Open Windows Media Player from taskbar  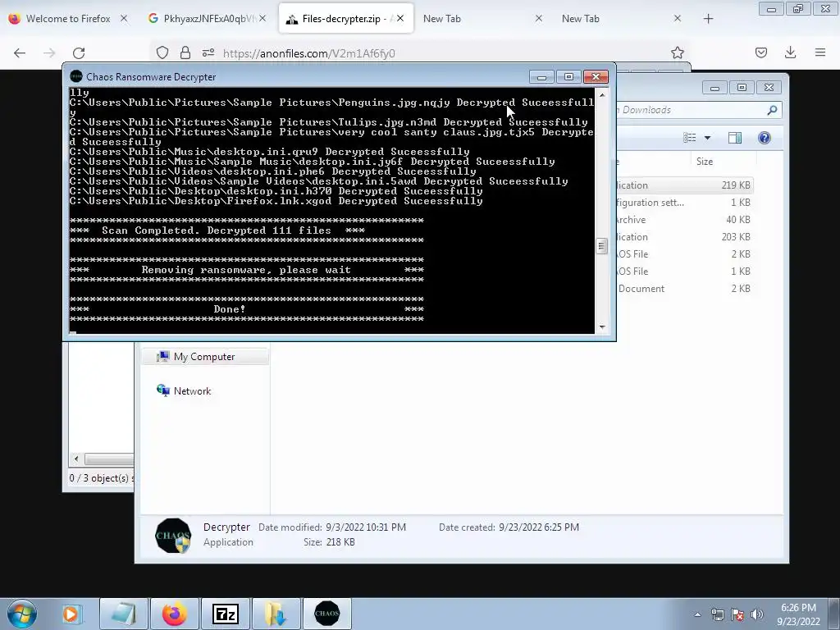pos(71,614)
